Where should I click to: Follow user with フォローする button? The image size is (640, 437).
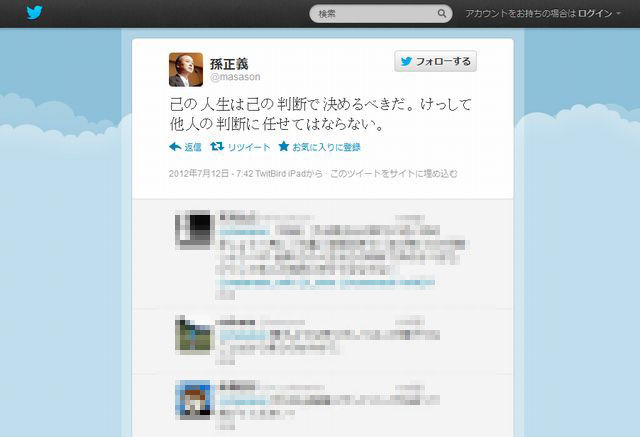(x=436, y=61)
